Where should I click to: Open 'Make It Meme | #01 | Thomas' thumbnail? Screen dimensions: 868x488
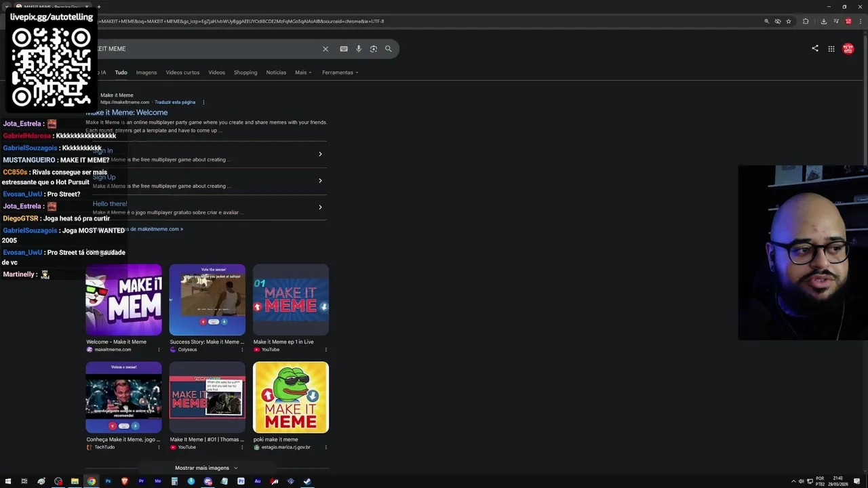pos(208,397)
